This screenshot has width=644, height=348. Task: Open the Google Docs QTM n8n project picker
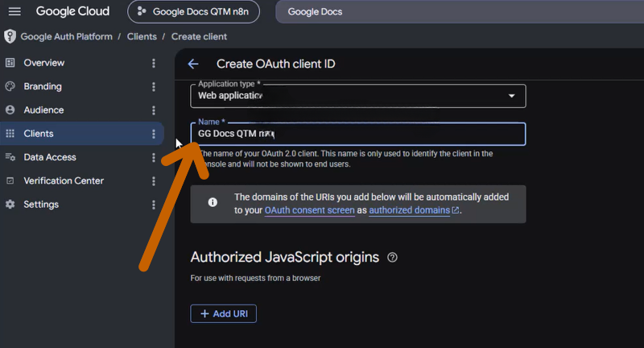point(193,11)
